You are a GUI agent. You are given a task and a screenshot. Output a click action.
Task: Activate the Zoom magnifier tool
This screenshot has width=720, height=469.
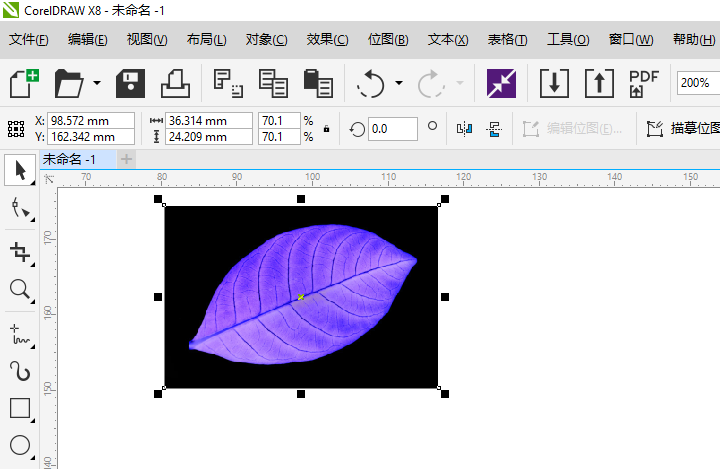(x=19, y=290)
